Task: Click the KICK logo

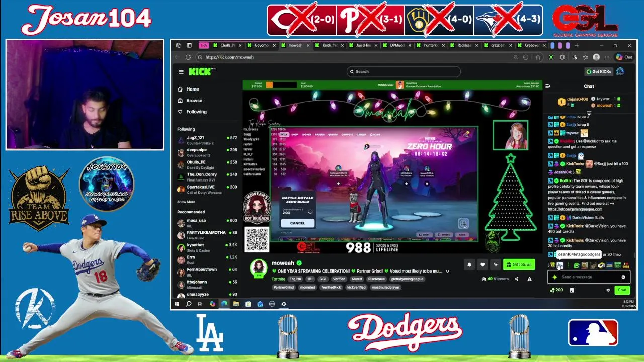Action: click(x=201, y=72)
